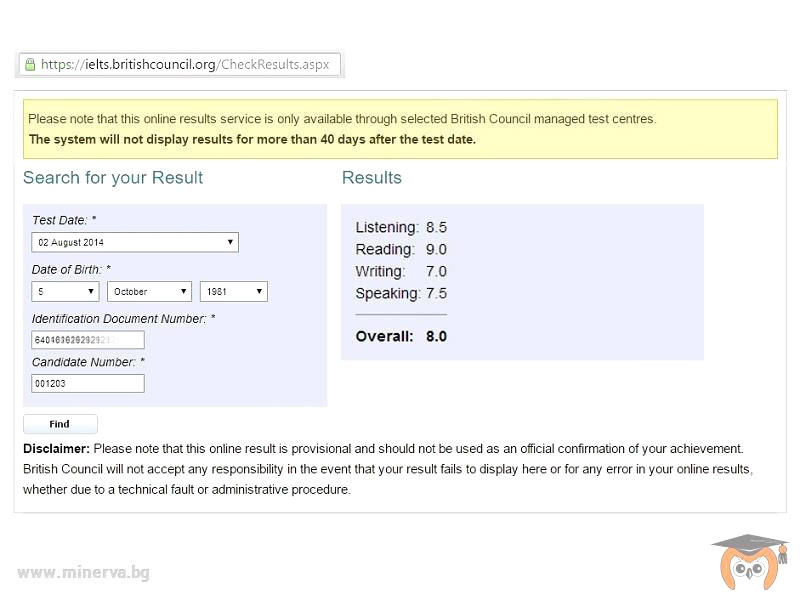Open the Test Date dropdown showing 02 August 2014
Image resolution: width=800 pixels, height=600 pixels.
coord(135,242)
